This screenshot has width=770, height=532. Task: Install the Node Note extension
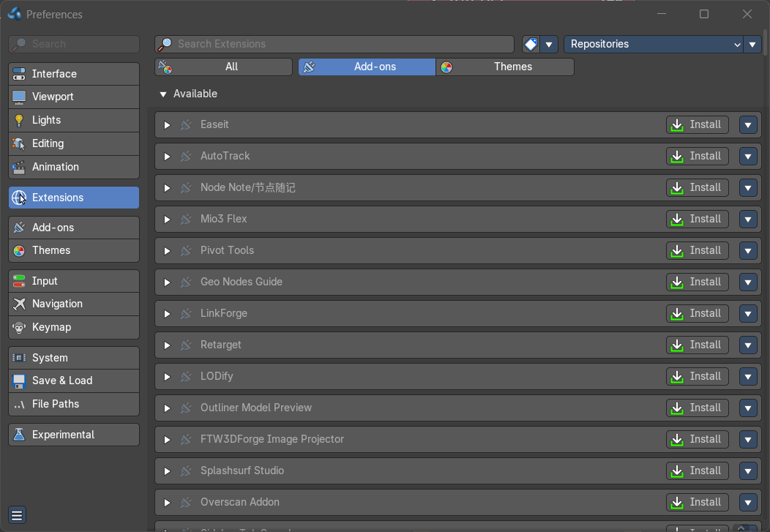click(x=698, y=188)
